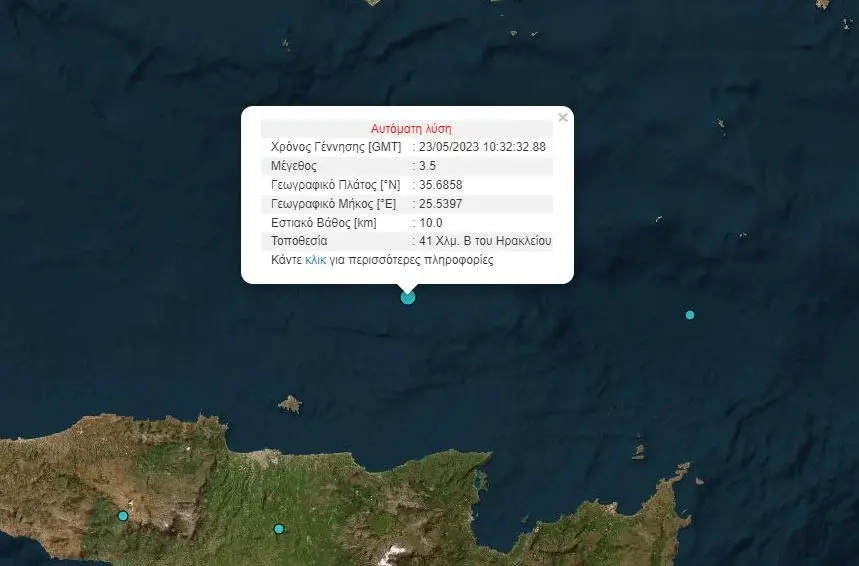Select the longitude value 25.5397
Screen dimensions: 859x566
pos(441,204)
